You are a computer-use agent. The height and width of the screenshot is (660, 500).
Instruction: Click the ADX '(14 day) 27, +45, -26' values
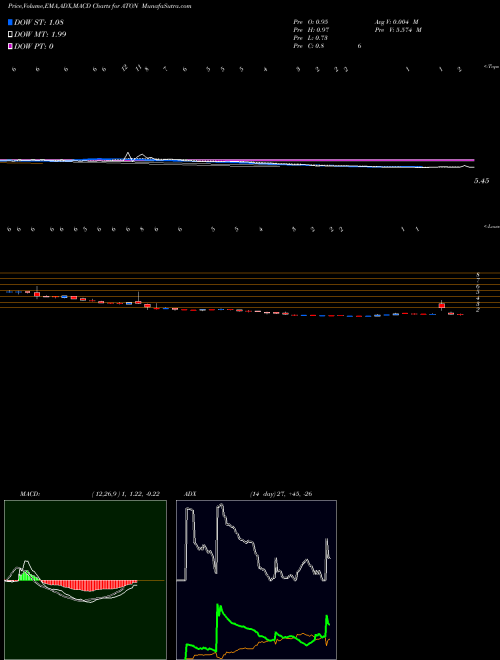point(280,494)
